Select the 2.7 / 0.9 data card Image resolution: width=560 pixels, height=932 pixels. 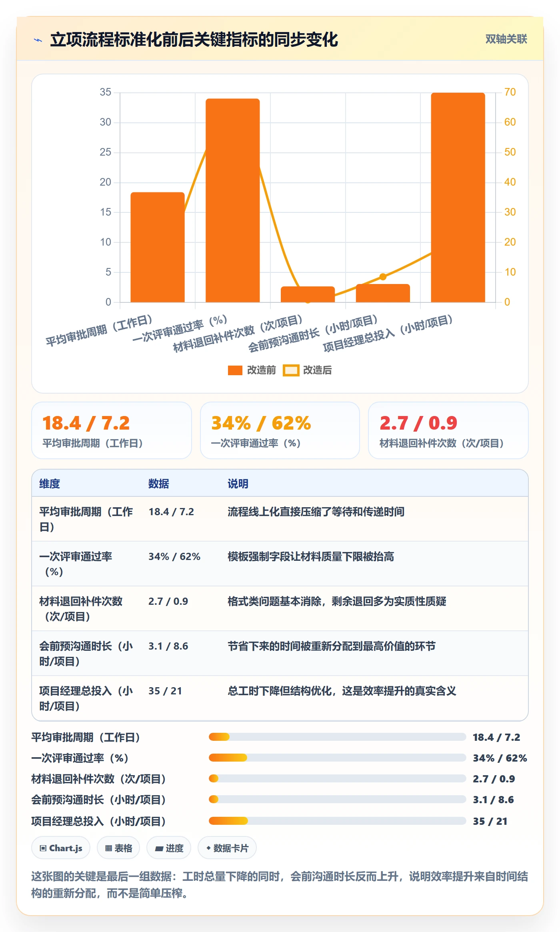[x=448, y=430]
